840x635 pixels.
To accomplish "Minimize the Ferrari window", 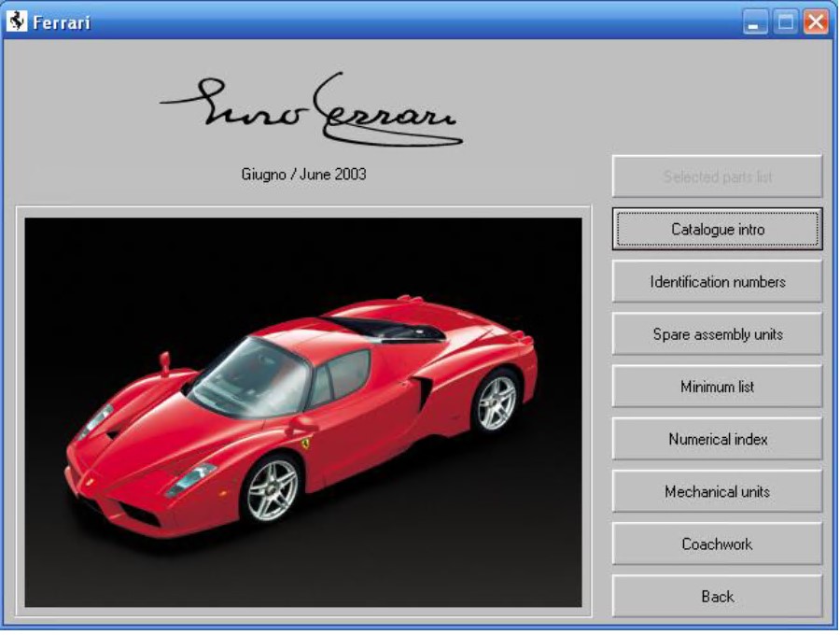I will (755, 22).
